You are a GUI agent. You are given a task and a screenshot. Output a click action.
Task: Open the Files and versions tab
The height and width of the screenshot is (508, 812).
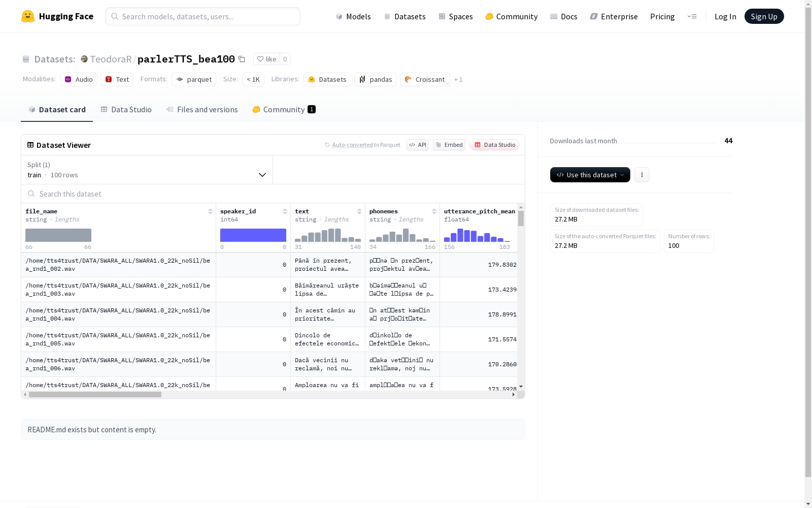click(x=202, y=109)
